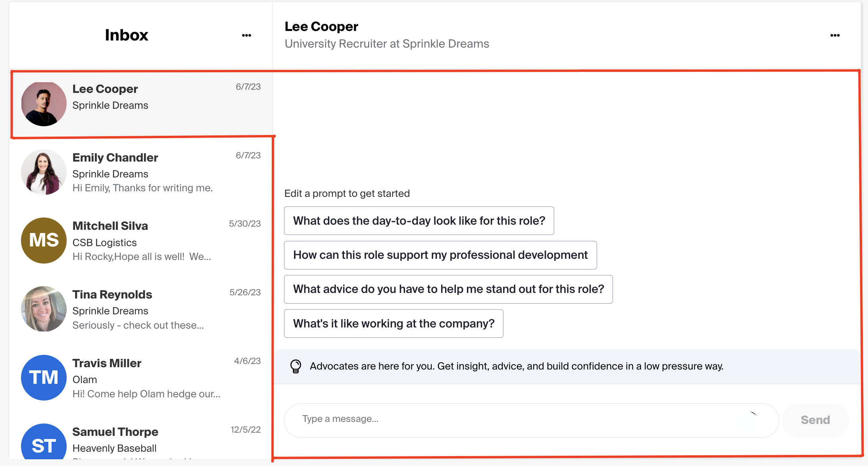Click the lightbulb advocates tip icon

[296, 366]
